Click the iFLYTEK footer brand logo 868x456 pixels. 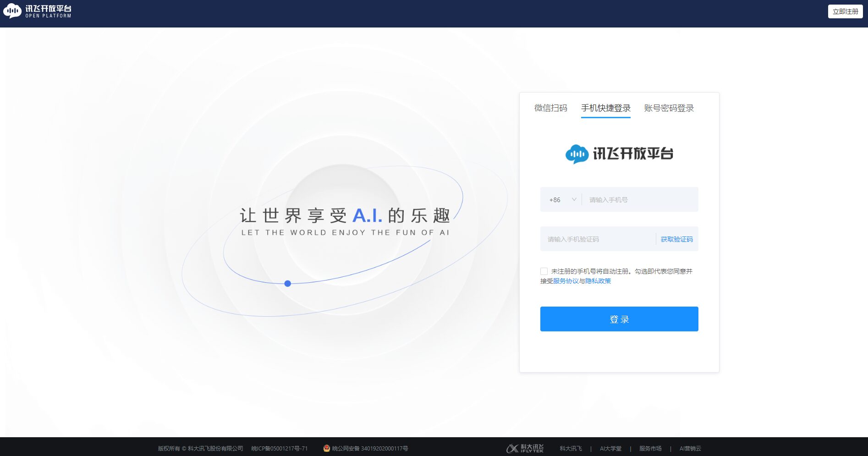pos(525,448)
